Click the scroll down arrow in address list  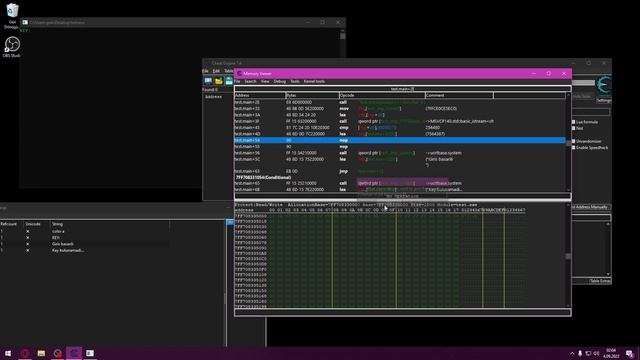(x=608, y=274)
